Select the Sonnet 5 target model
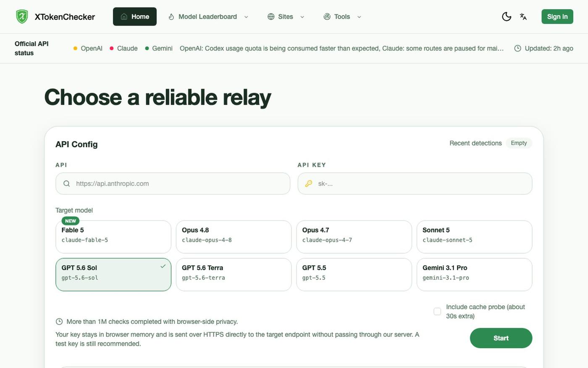 coord(475,237)
